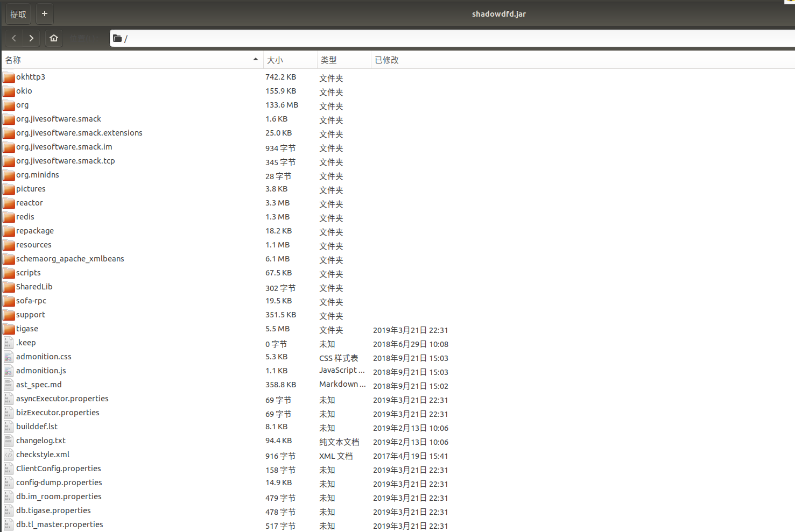Select the resources folder icon
Screen dimensions: 795x532
coord(9,245)
